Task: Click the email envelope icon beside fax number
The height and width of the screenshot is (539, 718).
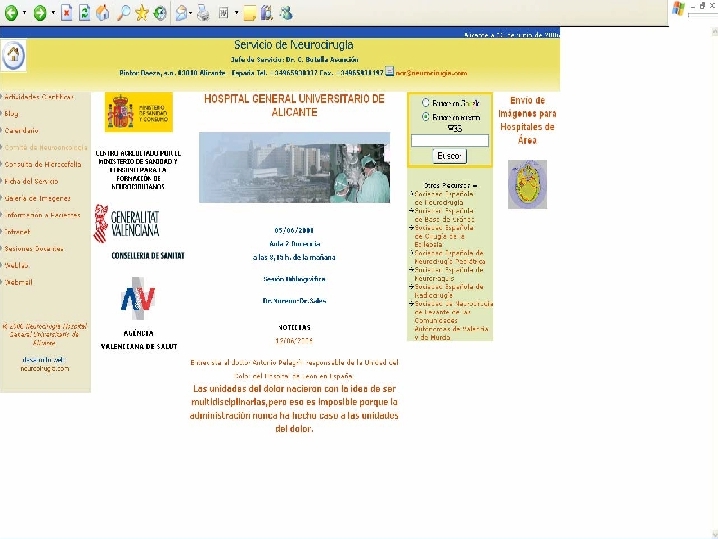Action: [389, 71]
